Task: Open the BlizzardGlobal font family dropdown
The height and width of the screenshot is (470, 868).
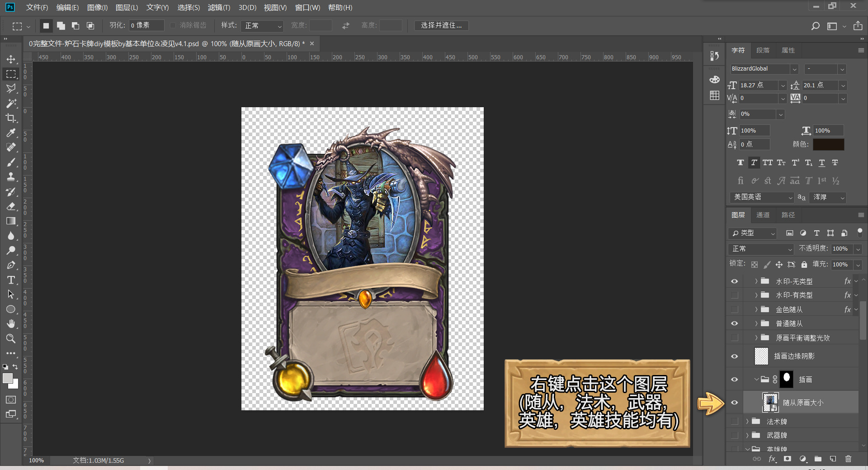Action: (x=794, y=69)
